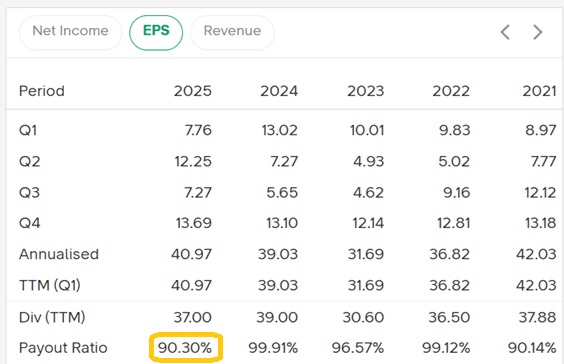
Task: Select Q4 2023 EPS value 12.14
Action: click(368, 223)
